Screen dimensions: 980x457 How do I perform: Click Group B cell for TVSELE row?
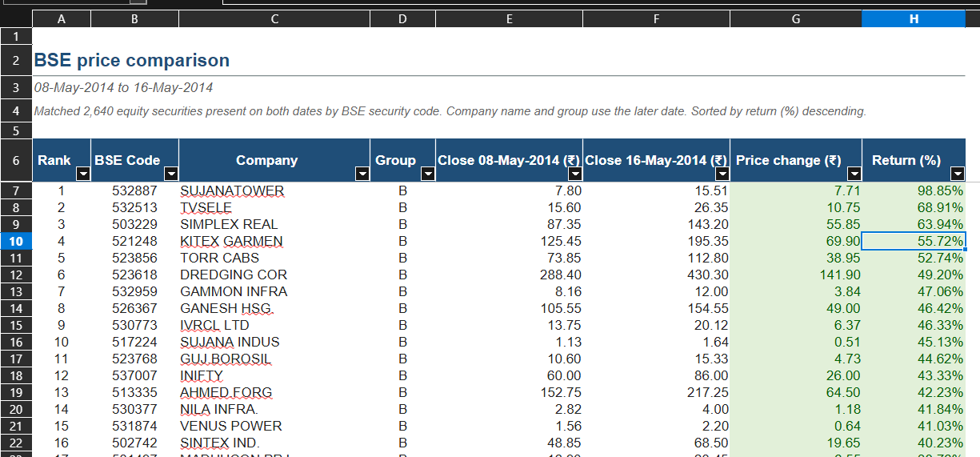point(402,207)
